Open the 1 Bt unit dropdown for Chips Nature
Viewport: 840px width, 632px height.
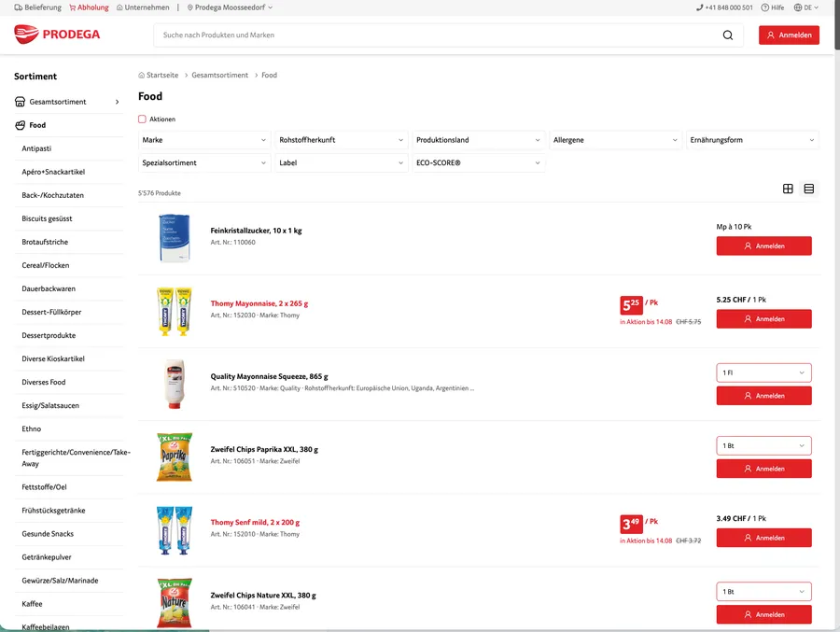tap(763, 591)
